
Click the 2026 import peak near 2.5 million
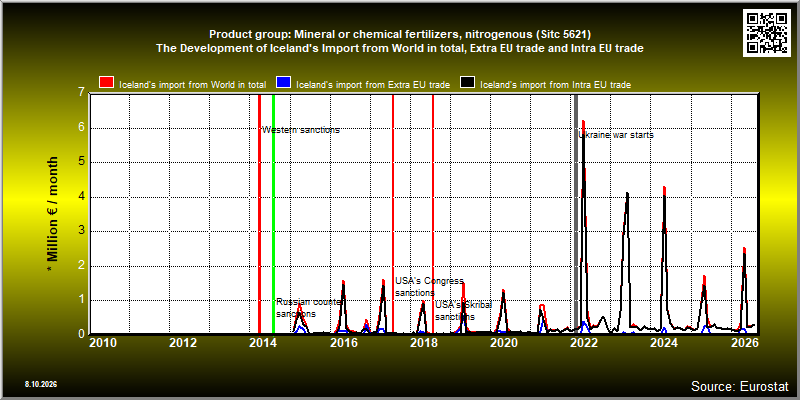tap(744, 249)
